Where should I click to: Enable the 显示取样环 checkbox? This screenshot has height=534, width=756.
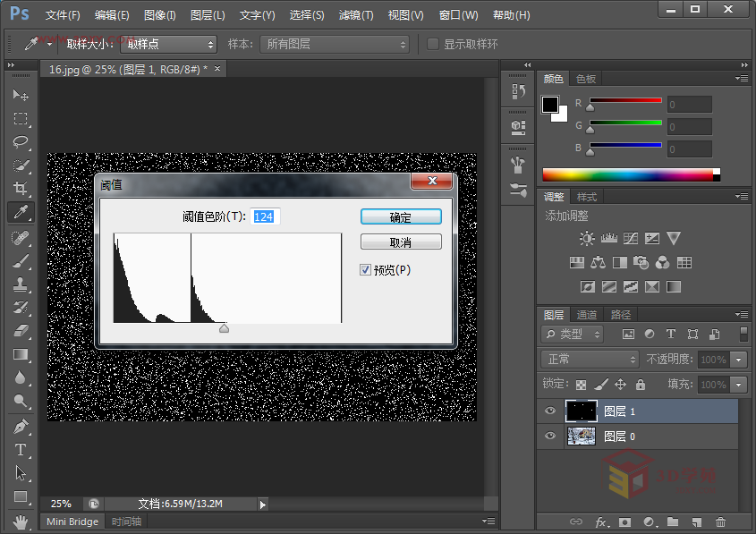(433, 44)
